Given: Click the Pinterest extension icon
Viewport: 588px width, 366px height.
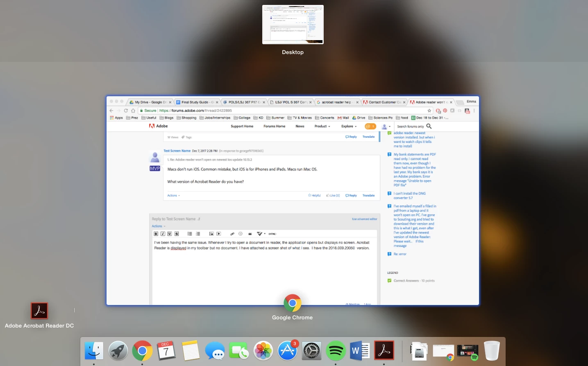Looking at the screenshot, I should point(445,111).
